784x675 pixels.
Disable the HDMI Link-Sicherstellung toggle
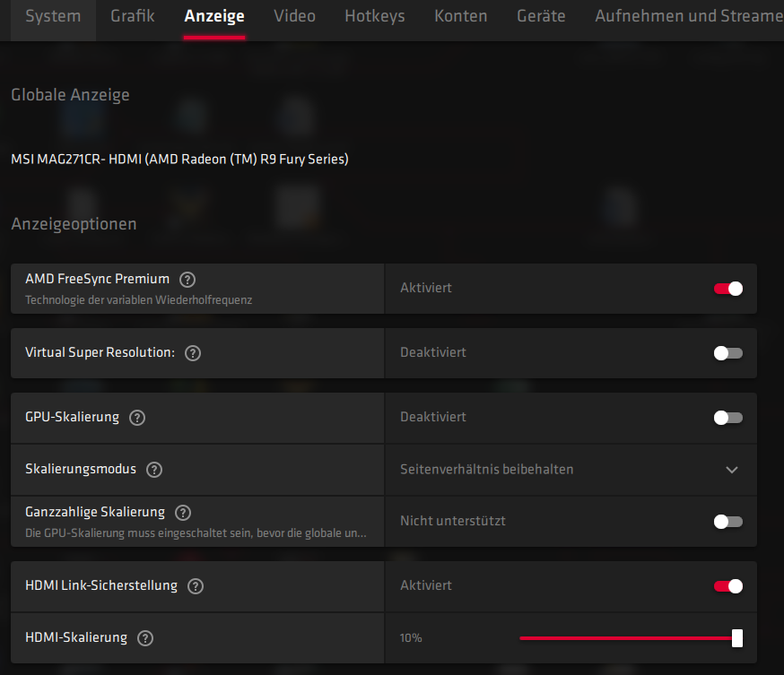728,586
